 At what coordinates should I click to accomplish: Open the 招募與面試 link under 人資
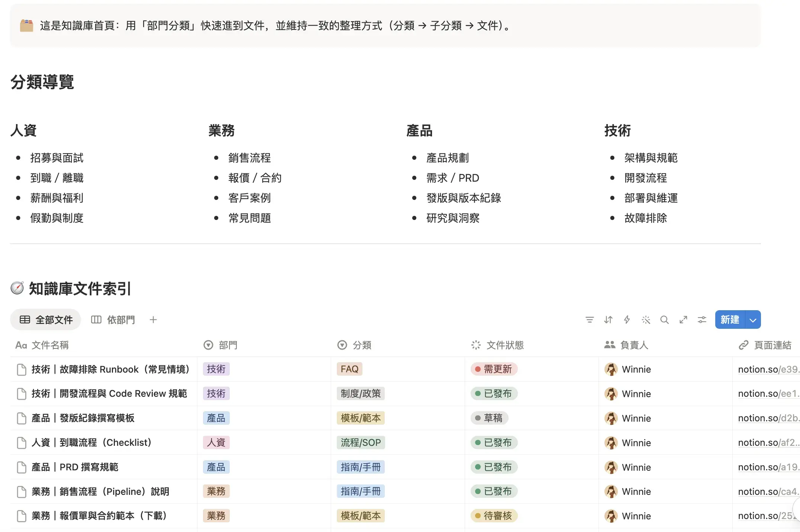pyautogui.click(x=57, y=158)
